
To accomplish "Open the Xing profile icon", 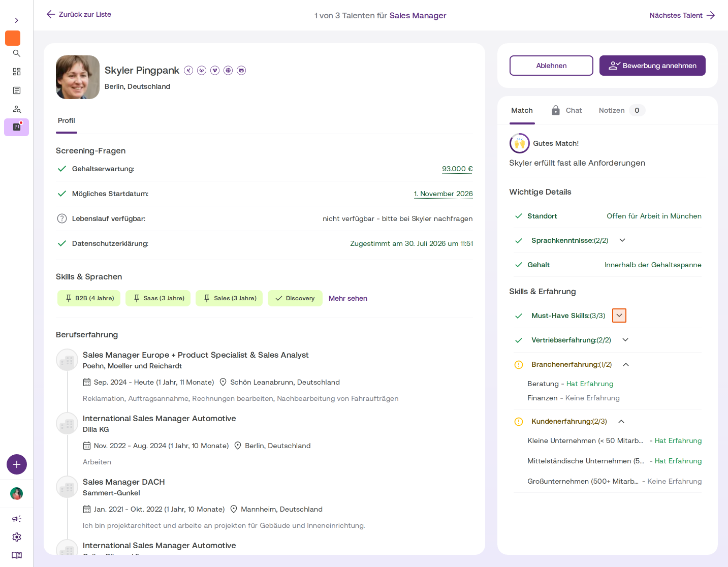I will 188,70.
